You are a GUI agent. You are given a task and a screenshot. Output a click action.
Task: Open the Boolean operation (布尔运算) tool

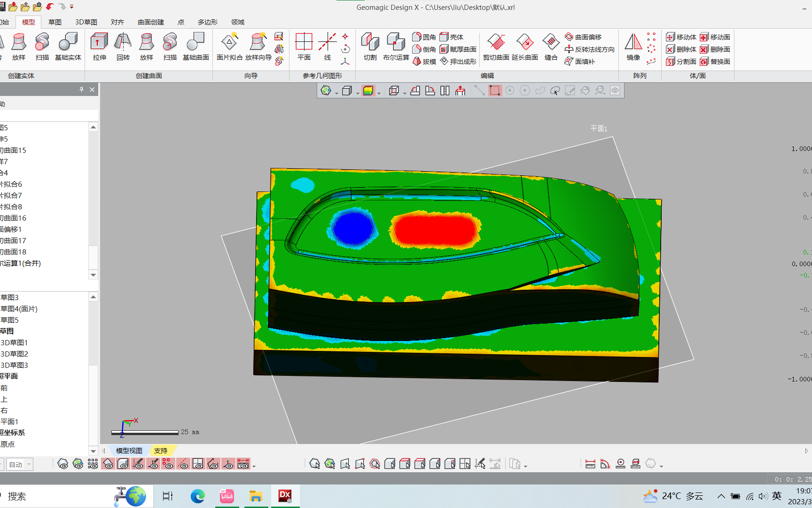(396, 47)
